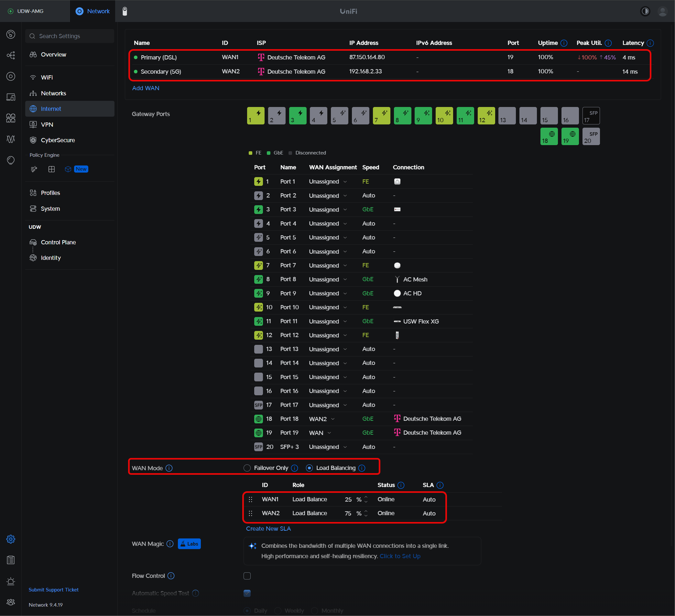Open the Settings gear in left rail
The width and height of the screenshot is (675, 616).
[x=11, y=539]
